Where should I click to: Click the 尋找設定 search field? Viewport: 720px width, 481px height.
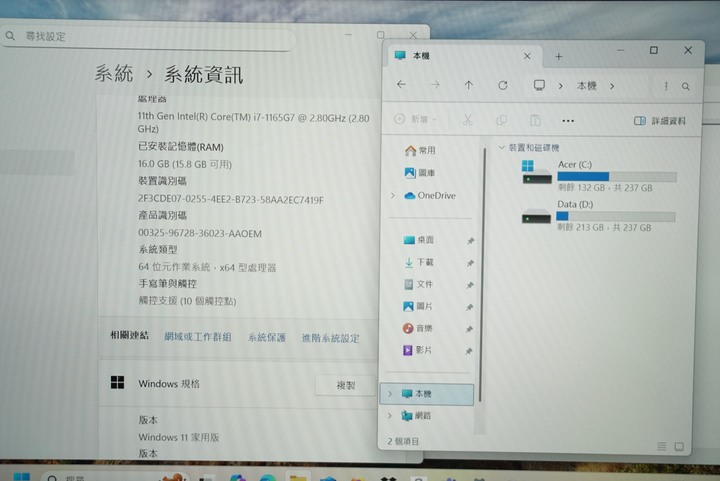tap(149, 37)
